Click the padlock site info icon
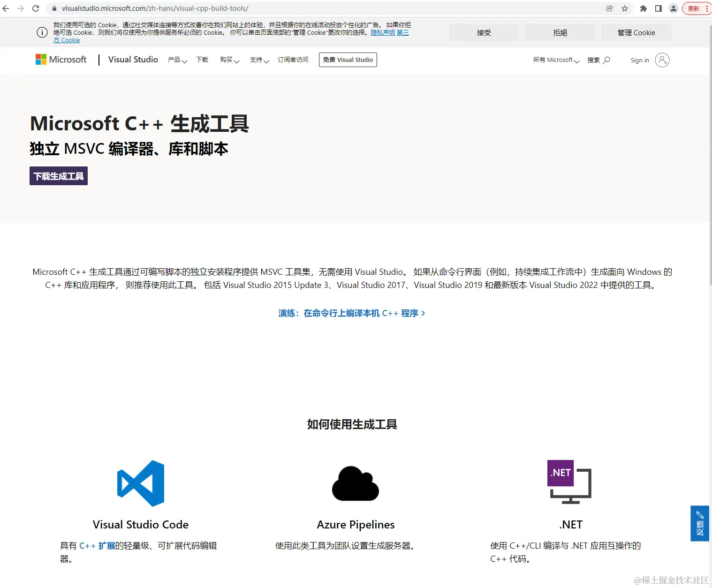This screenshot has height=588, width=712. click(x=54, y=8)
